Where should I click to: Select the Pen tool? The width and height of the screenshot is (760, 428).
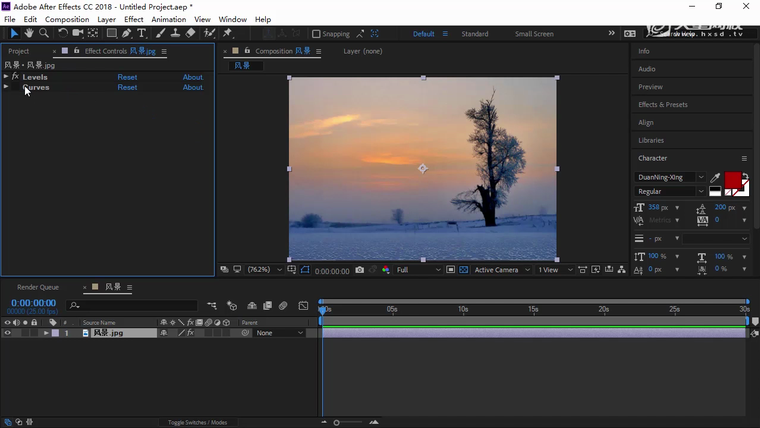(x=127, y=33)
